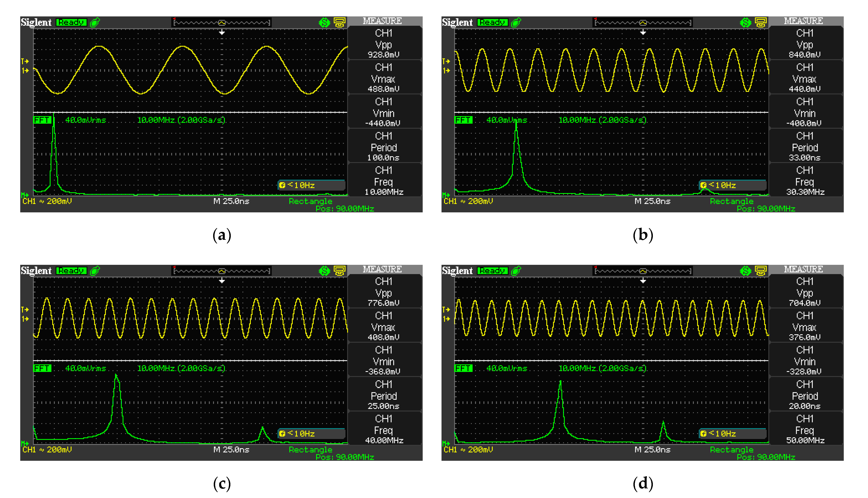The height and width of the screenshot is (498, 868).
Task: Click the white trigger position arrow in scope (d)
Action: (x=643, y=281)
